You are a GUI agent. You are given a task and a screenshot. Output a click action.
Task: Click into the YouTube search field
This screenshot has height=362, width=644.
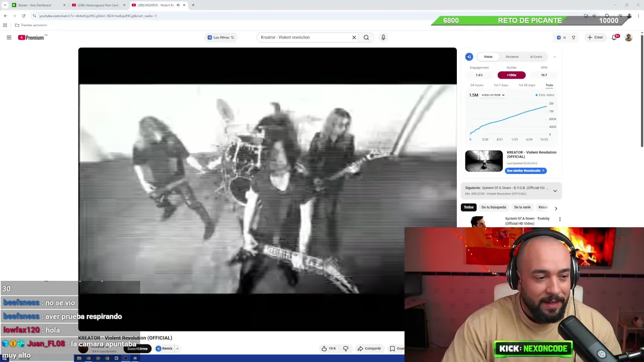coord(304,37)
